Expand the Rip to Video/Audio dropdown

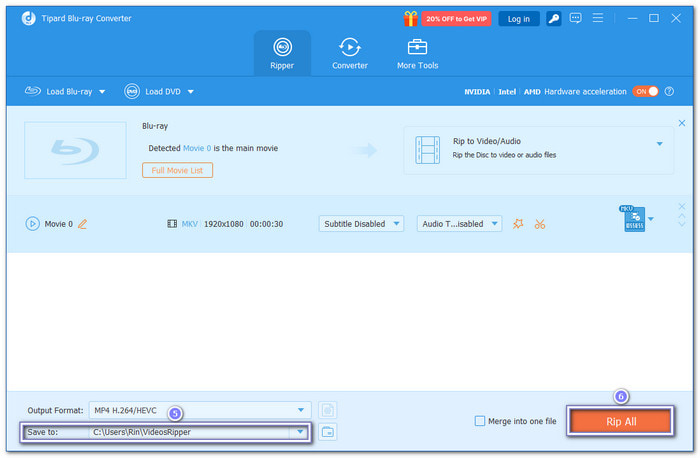(x=659, y=144)
